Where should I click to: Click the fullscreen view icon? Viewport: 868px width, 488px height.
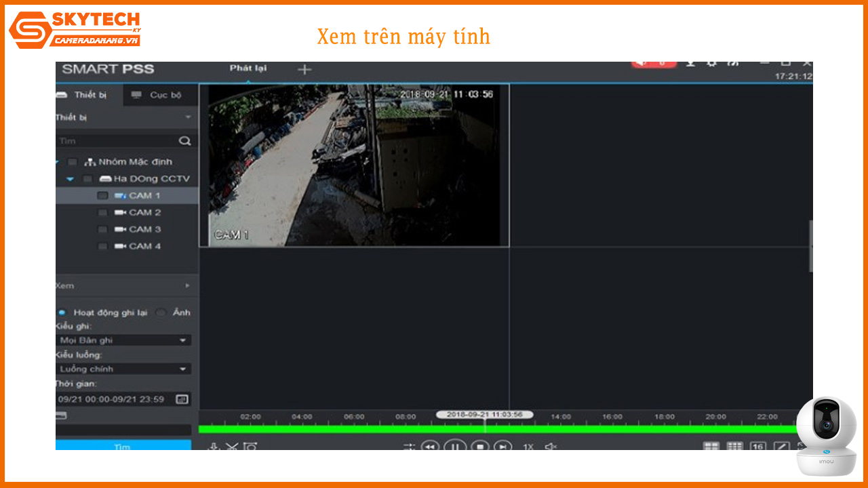point(800,446)
